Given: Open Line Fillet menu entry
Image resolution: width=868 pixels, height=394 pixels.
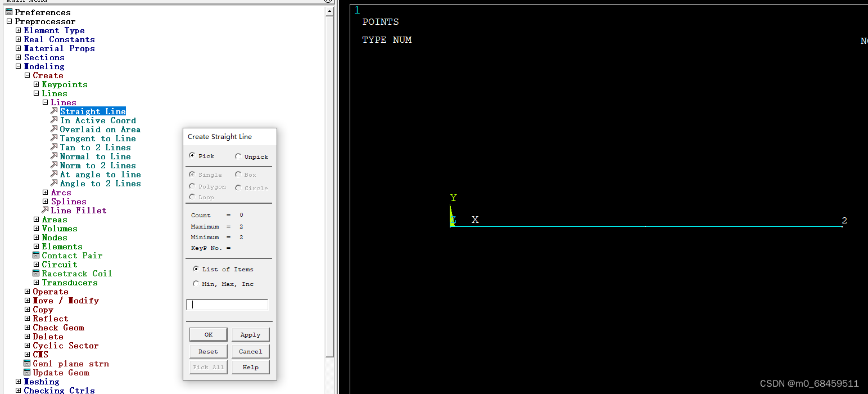Looking at the screenshot, I should tap(79, 211).
